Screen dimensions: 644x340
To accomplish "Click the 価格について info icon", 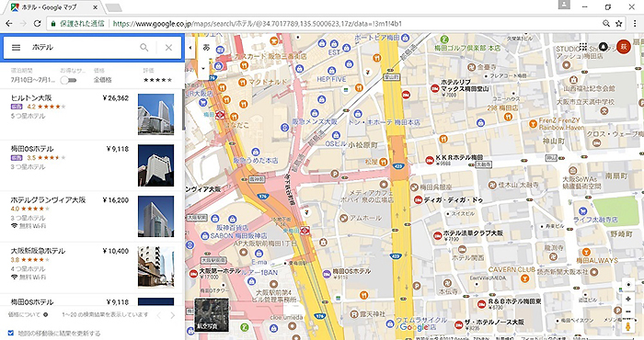I will (46, 315).
